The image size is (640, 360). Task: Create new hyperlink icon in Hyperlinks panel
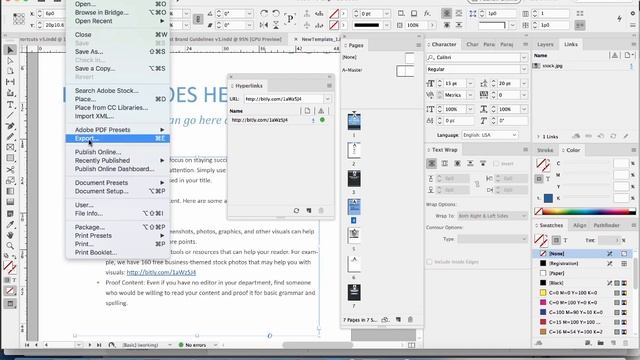click(x=309, y=211)
